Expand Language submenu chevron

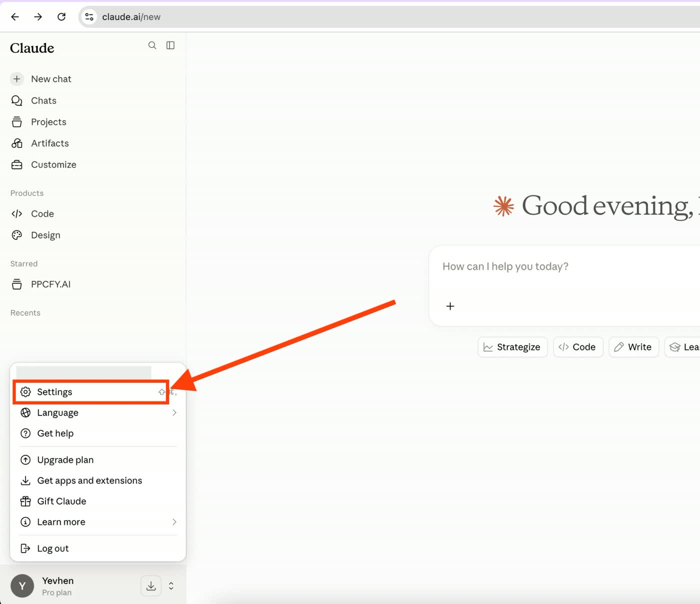(174, 412)
